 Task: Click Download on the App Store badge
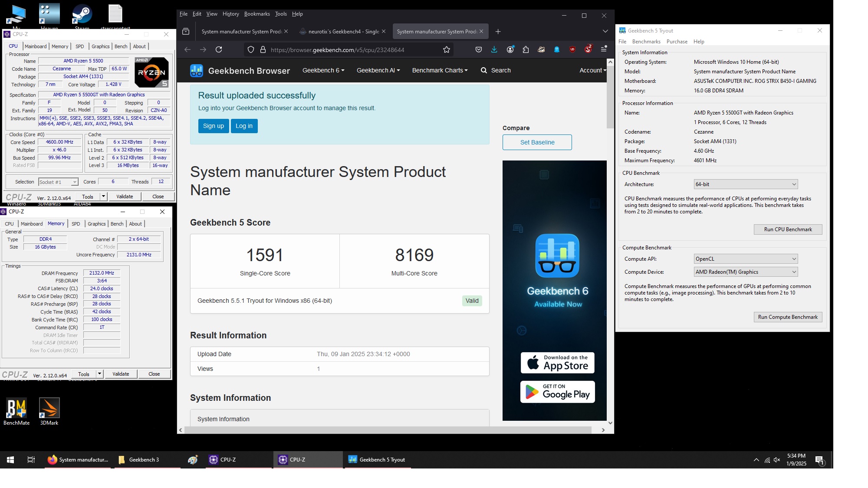click(557, 363)
